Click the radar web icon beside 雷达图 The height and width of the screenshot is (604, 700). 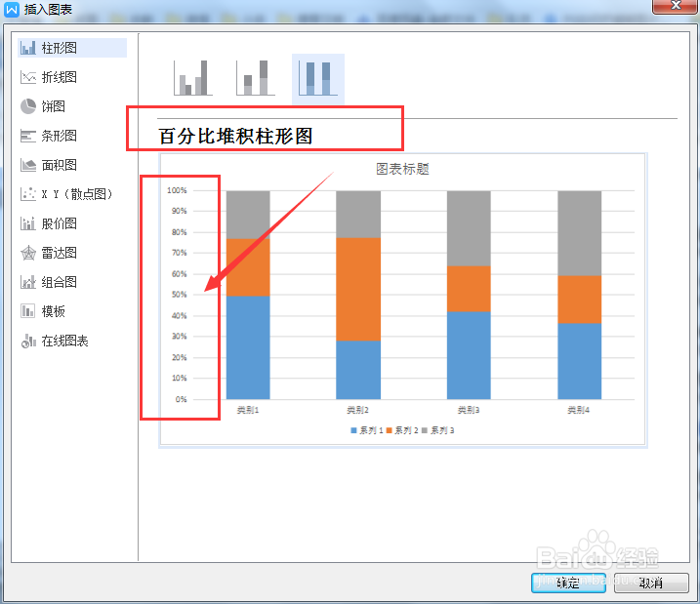pyautogui.click(x=28, y=253)
